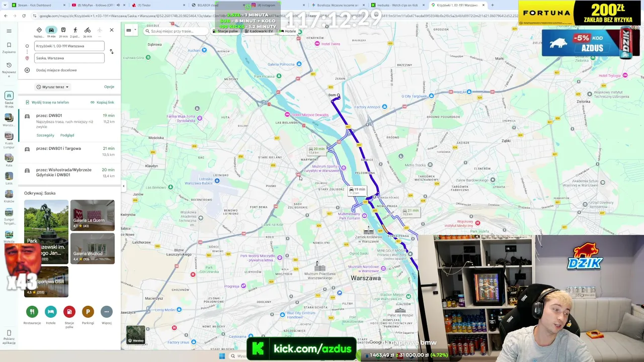Open the Kuala Lumpur recent place shortcut
644x362 pixels.
9,141
